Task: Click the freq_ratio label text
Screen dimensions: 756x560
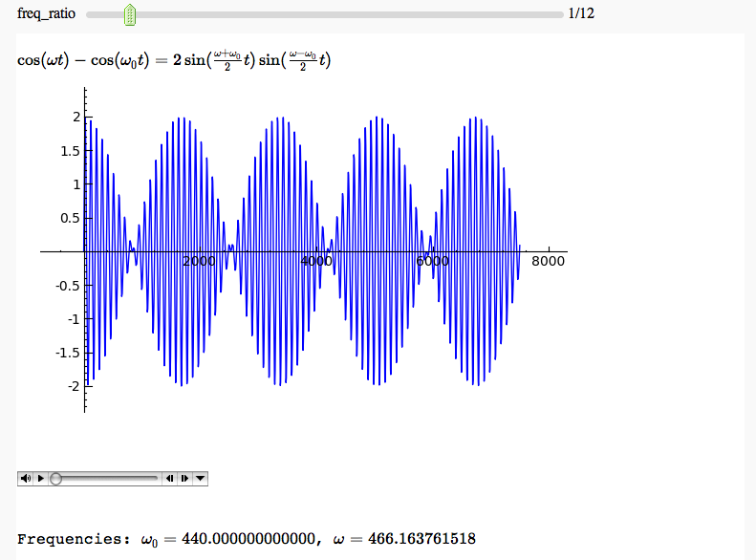Action: [46, 14]
